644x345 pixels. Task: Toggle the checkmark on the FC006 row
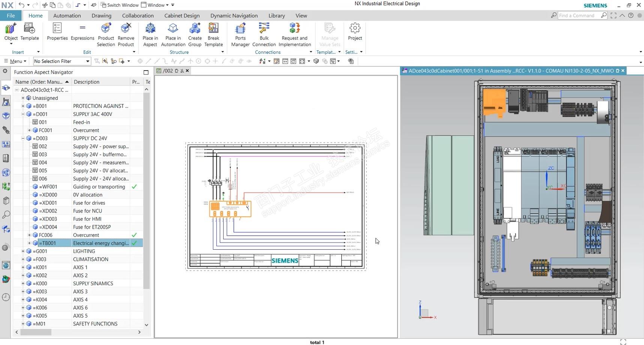[x=134, y=235]
